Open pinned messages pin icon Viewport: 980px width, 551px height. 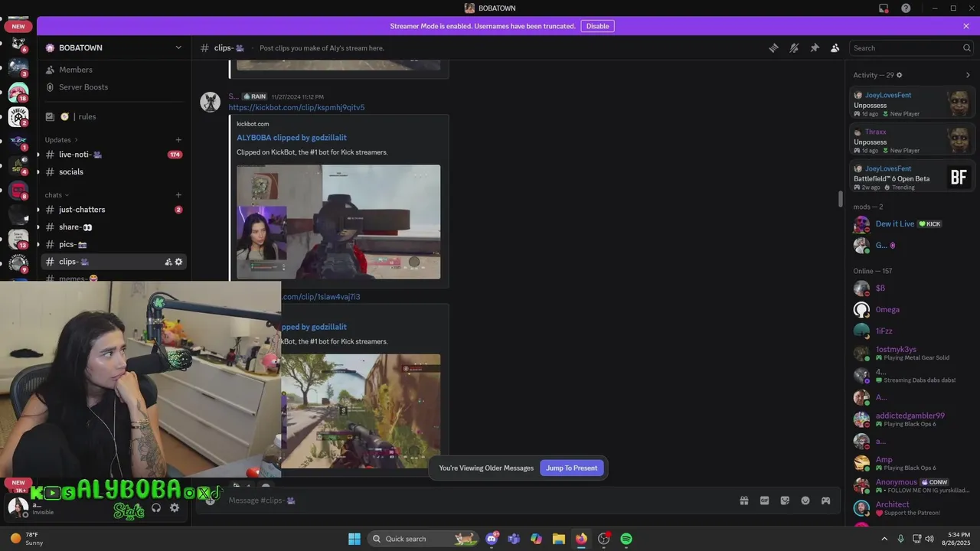815,47
